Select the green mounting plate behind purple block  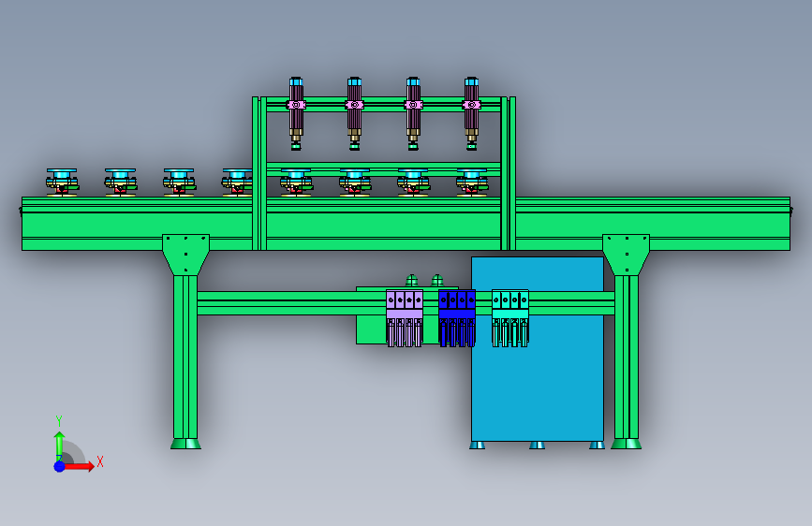point(371,328)
